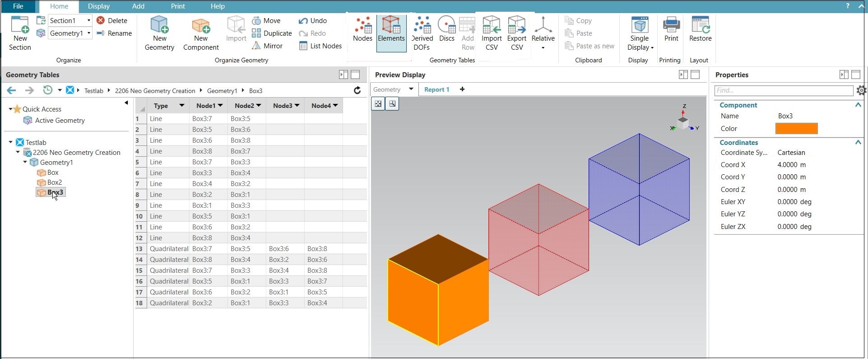Open the Node1 column filter dropdown
This screenshot has width=868, height=359.
[220, 105]
